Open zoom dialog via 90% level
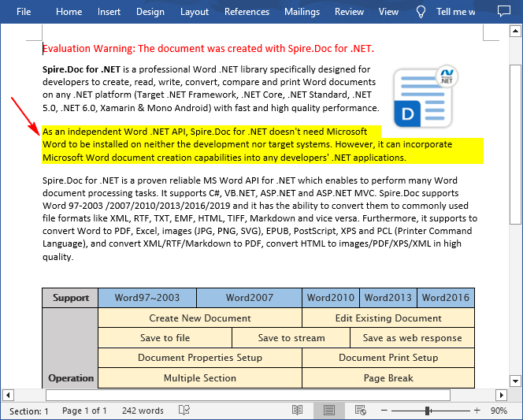Viewport: 523px width, 420px height. 499,411
